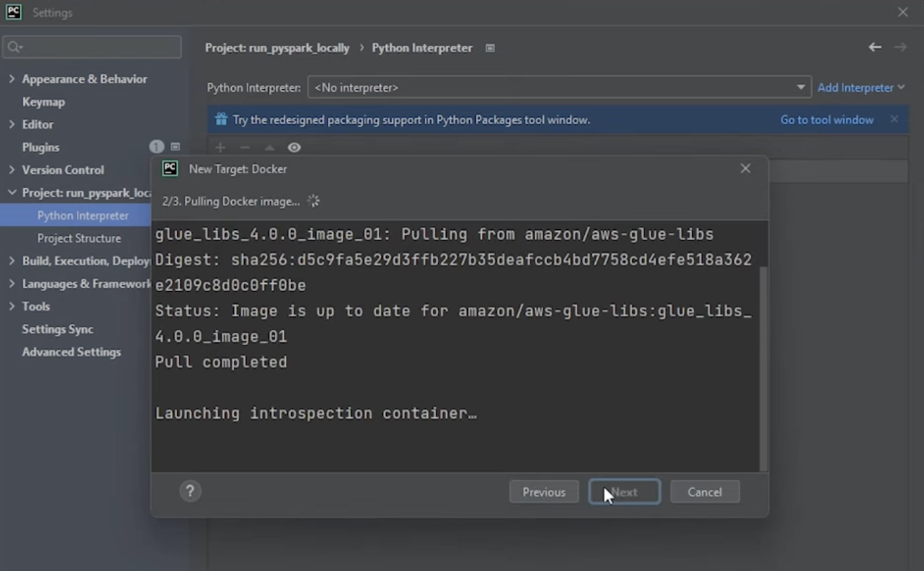Click the Editor label in settings tree
This screenshot has height=571, width=924.
[38, 124]
